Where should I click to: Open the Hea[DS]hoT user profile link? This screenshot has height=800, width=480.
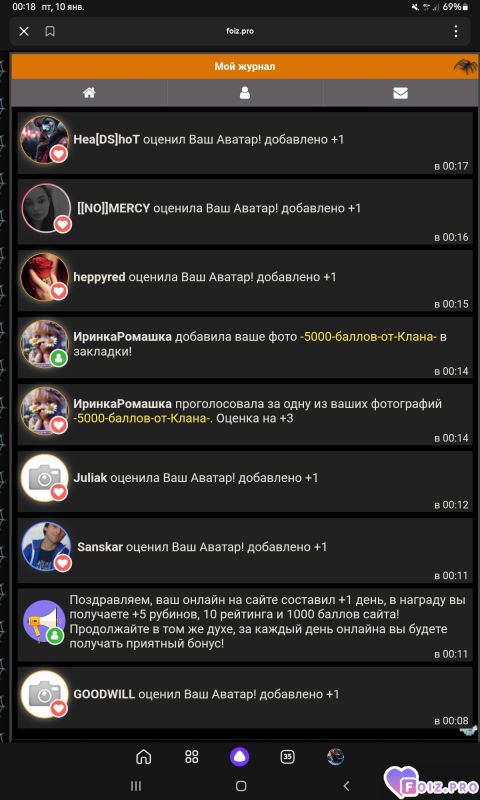click(x=107, y=139)
